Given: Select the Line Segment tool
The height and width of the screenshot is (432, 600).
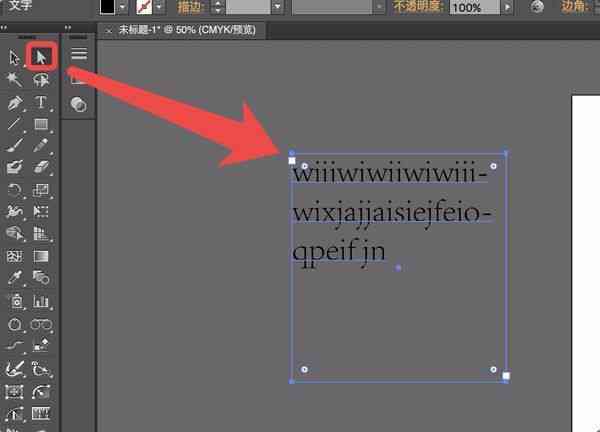Looking at the screenshot, I should pyautogui.click(x=15, y=124).
